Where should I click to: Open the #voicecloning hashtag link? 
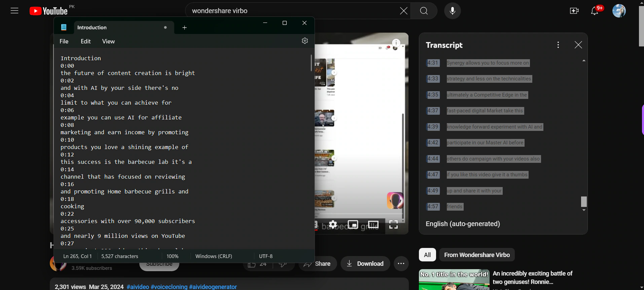(169, 287)
